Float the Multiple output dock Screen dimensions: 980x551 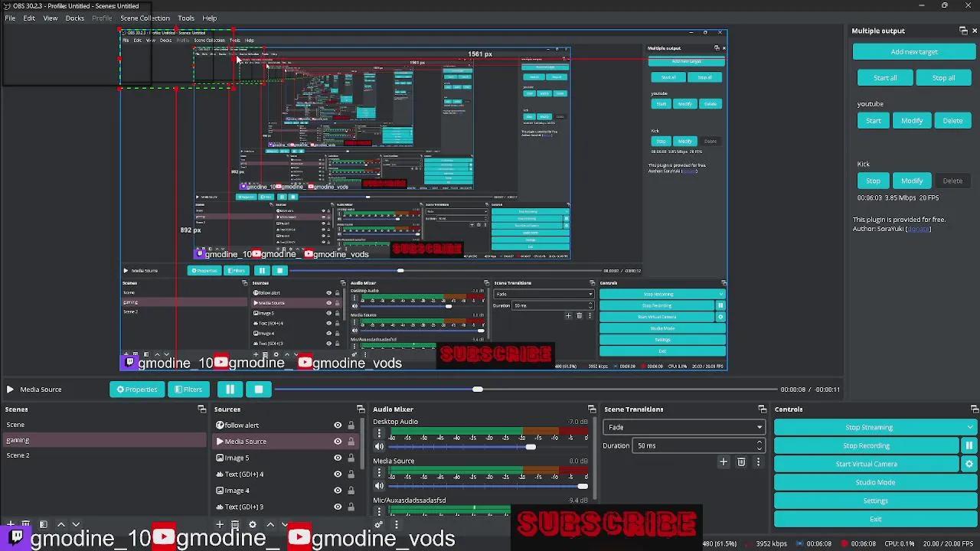coord(963,31)
